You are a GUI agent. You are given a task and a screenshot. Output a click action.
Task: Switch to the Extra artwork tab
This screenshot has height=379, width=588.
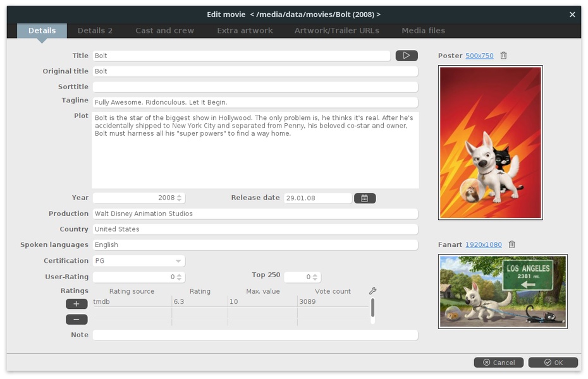coord(245,30)
